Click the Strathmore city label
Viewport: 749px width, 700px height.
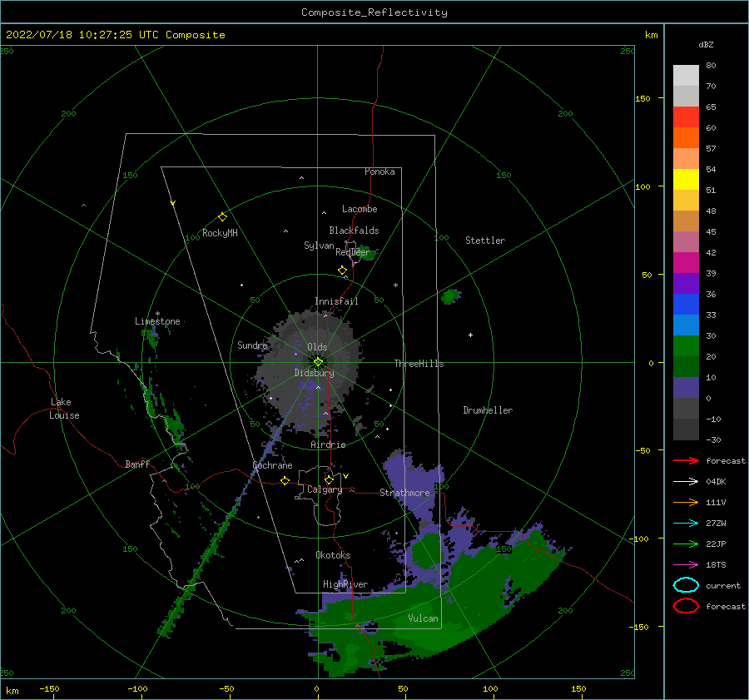pos(404,493)
